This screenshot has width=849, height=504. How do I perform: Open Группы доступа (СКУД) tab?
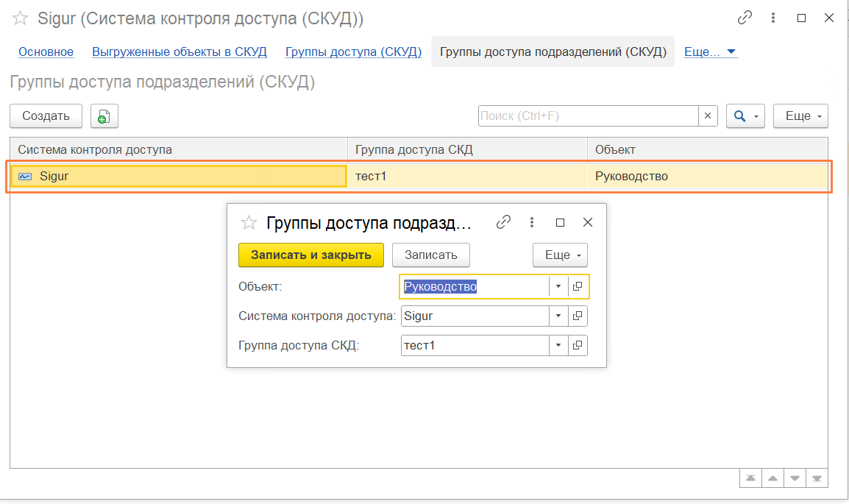353,52
